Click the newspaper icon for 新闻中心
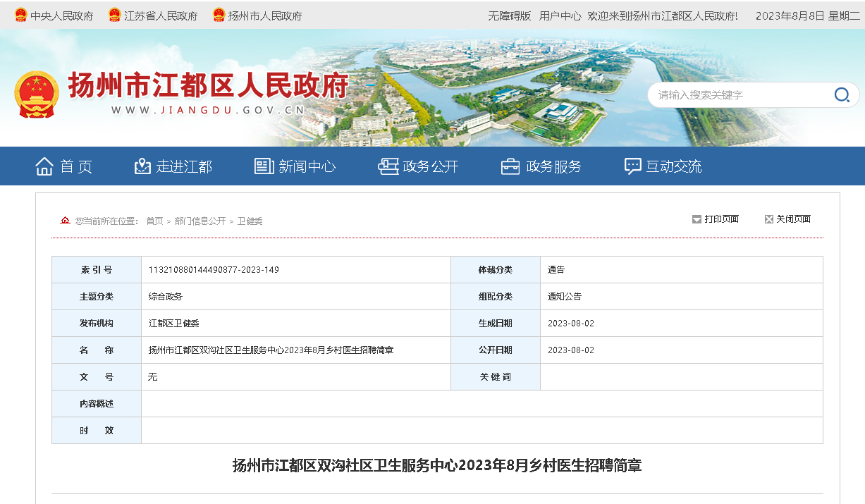 coord(264,166)
